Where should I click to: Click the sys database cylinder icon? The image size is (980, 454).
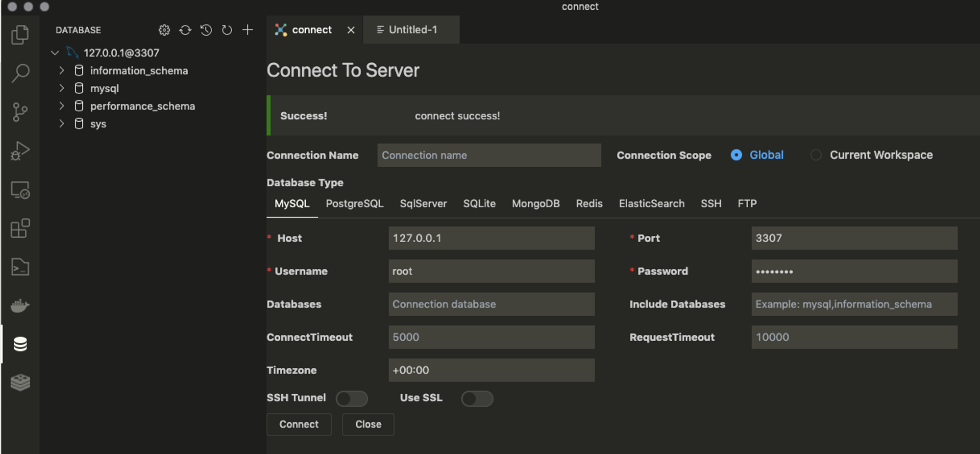[79, 124]
